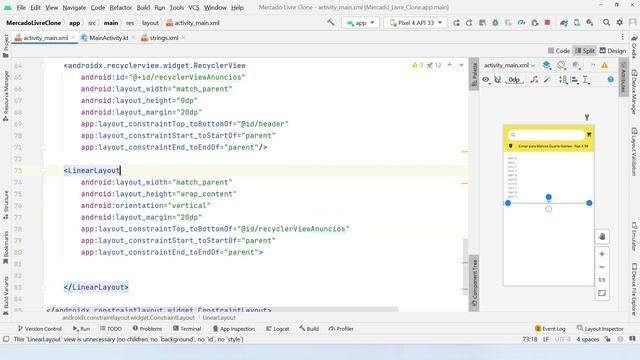Open the File menu
This screenshot has width=640, height=360.
pos(21,7)
